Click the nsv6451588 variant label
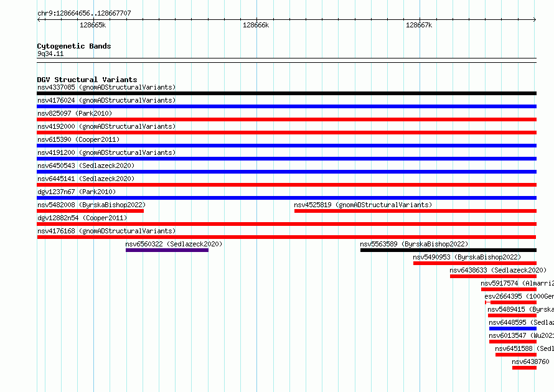 524,348
